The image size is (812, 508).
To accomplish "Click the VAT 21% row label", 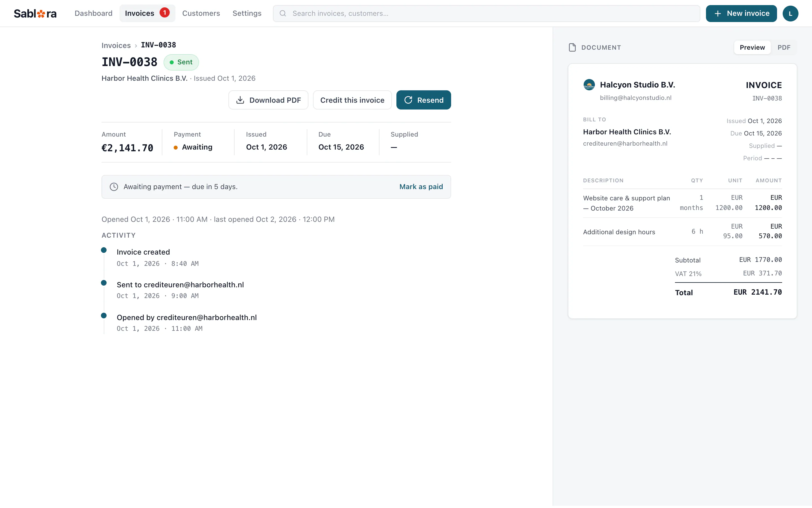I will click(x=688, y=274).
